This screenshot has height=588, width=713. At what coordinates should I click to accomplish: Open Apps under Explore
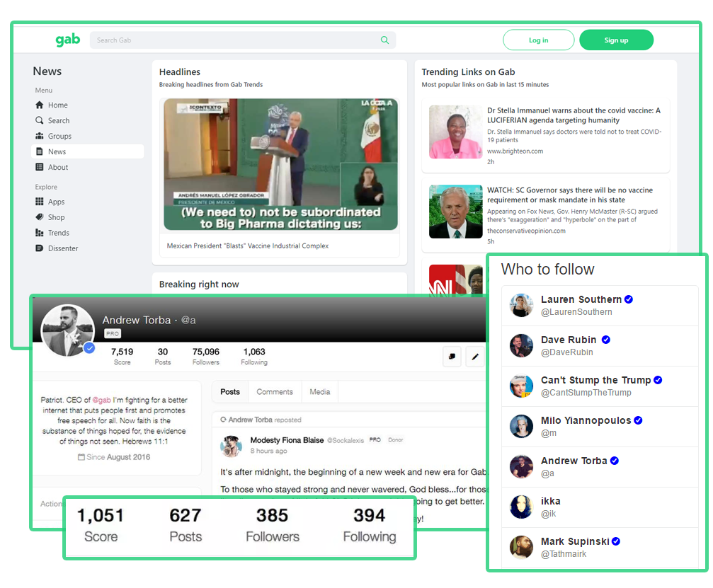pos(87,202)
